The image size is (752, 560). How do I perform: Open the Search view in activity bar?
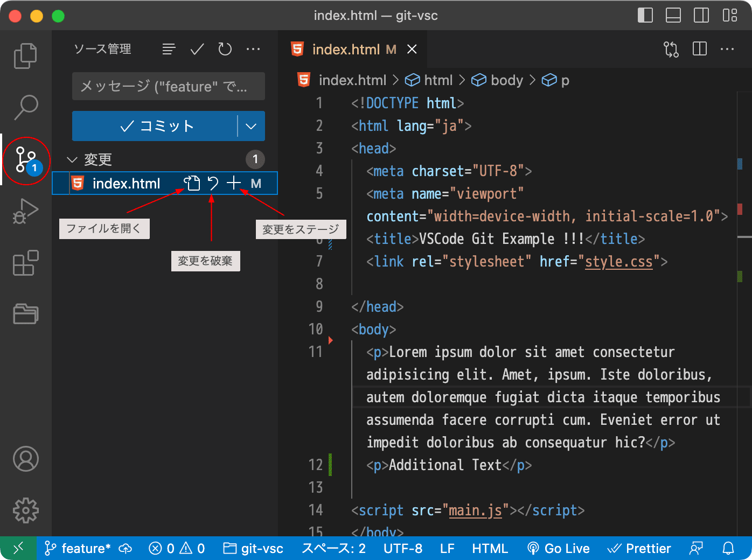click(x=25, y=107)
